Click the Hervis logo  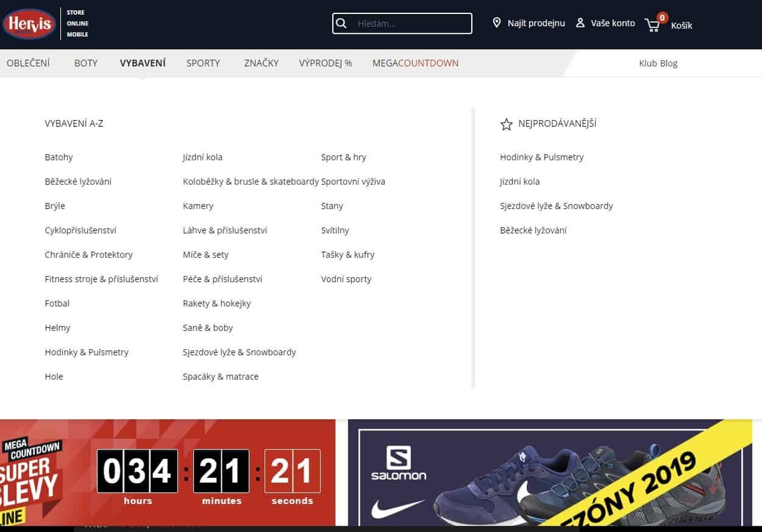(29, 23)
